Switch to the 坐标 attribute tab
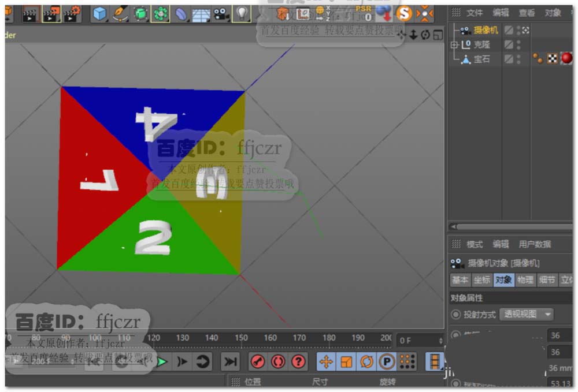Image resolution: width=578 pixels, height=392 pixels. click(481, 280)
